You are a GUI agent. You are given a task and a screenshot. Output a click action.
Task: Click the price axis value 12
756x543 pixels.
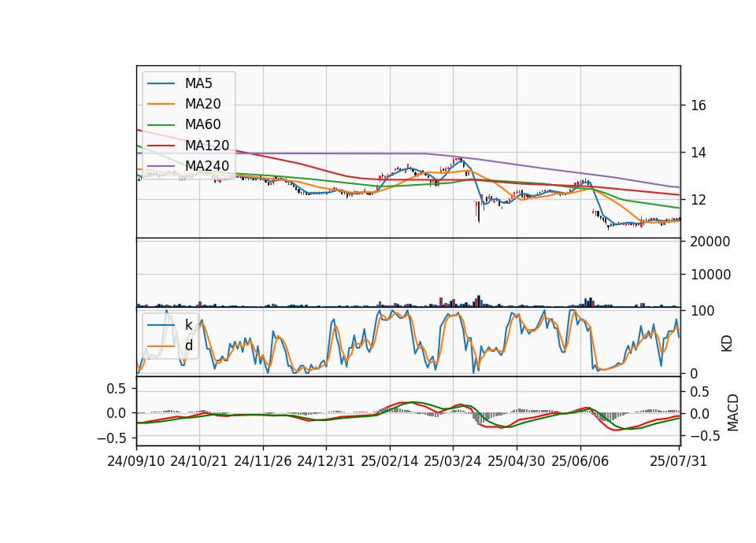point(699,199)
